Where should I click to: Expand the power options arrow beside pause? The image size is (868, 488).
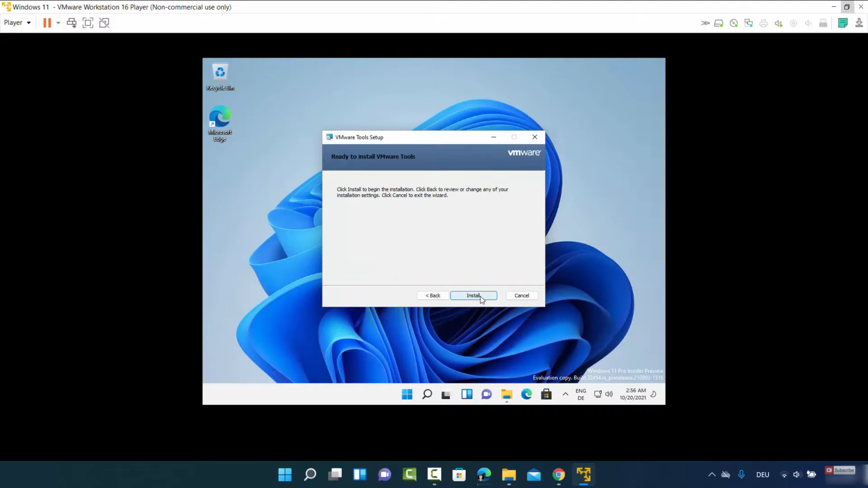click(58, 23)
